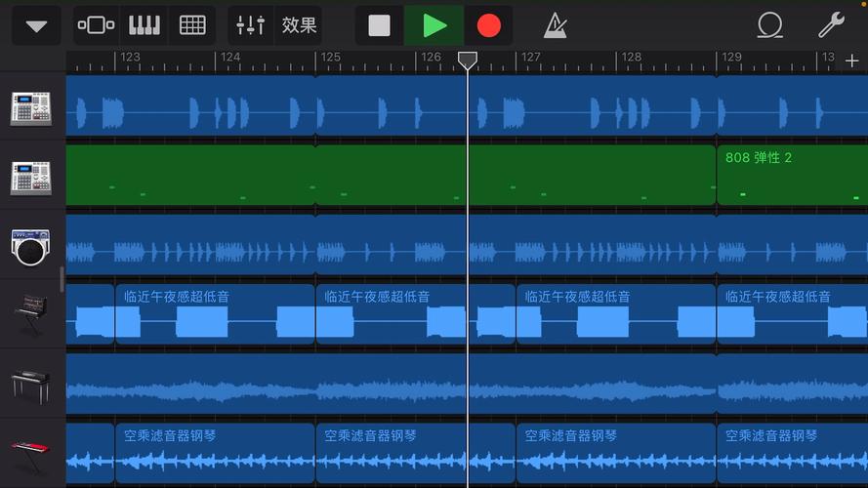The image size is (868, 488).
Task: Select 空乘滤音器钢琴 region at bar 125
Action: tap(415, 453)
